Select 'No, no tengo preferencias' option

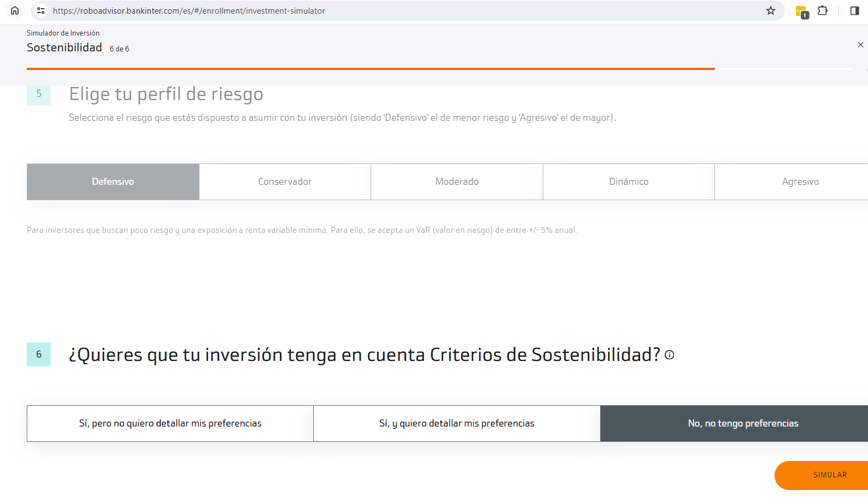coord(734,423)
